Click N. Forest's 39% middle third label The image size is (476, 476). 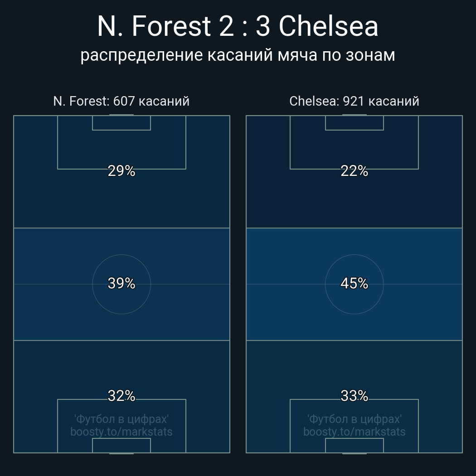tap(121, 283)
